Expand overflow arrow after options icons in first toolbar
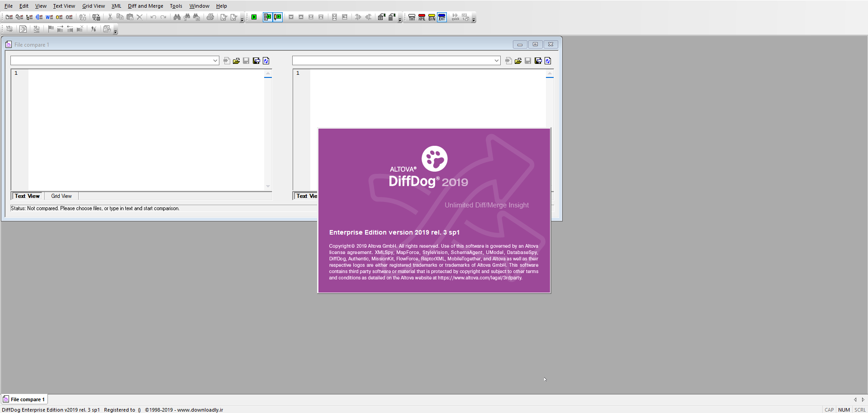Viewport: 868px width, 413px height. (x=242, y=20)
